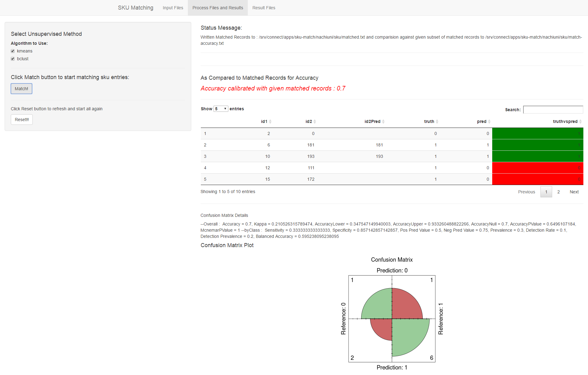
Task: Click the 'Algorithm to Use:' label
Action: [29, 43]
